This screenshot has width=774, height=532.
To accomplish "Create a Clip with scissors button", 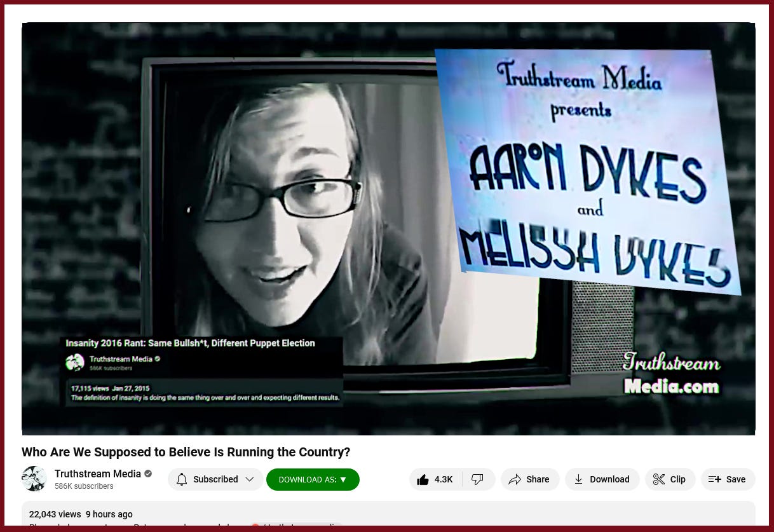I will [x=670, y=479].
